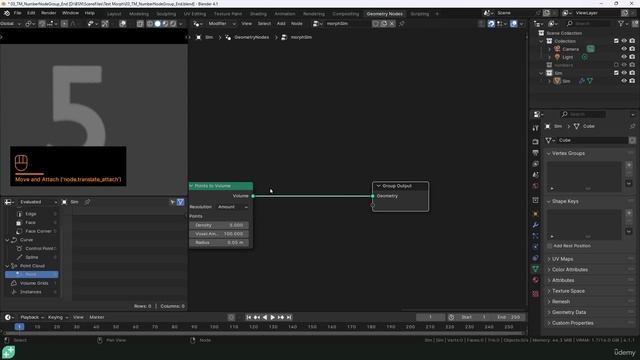Open the View Layer properties tab icon
This screenshot has width=640, height=360.
click(x=536, y=164)
